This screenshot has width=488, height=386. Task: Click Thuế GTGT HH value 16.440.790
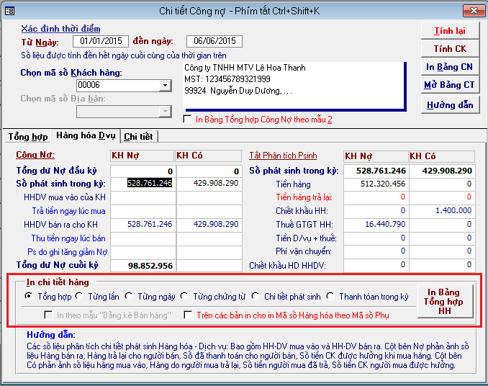point(376,224)
